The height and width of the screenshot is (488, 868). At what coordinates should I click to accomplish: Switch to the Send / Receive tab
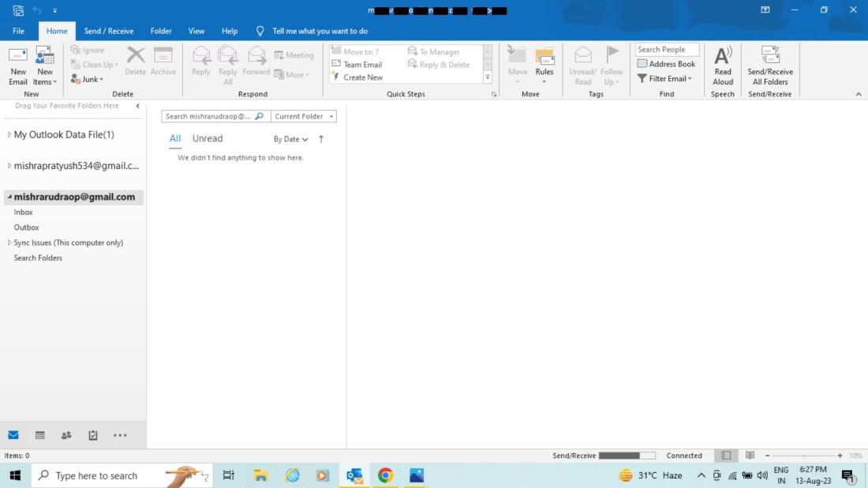click(x=109, y=31)
